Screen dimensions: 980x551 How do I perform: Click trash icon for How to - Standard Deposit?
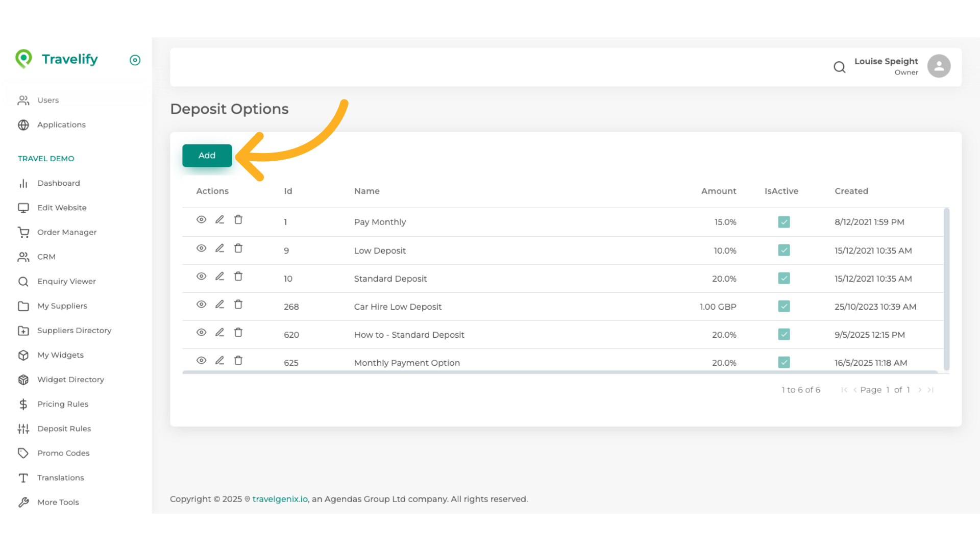coord(238,333)
